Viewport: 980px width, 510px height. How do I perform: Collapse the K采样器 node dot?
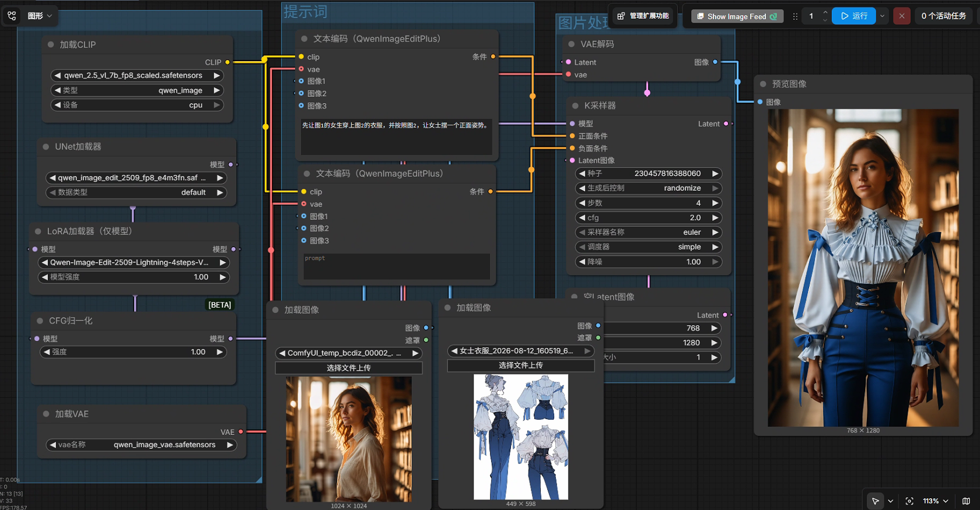coord(575,105)
